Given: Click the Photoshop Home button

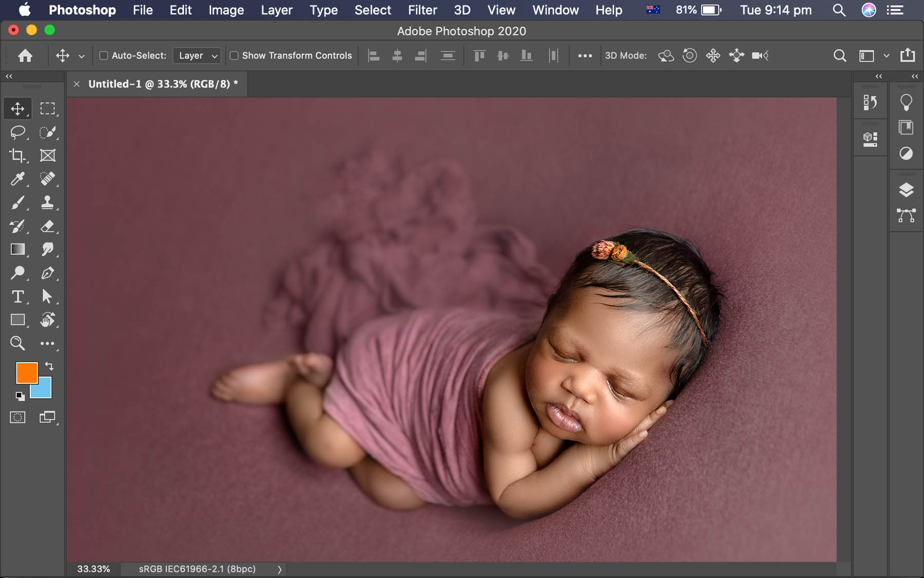Looking at the screenshot, I should (26, 55).
